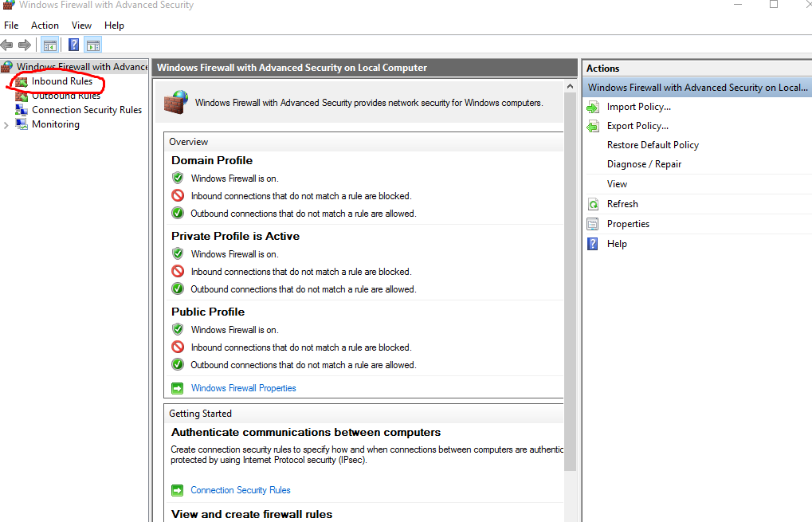Viewport: 812px width, 522px height.
Task: Click Help in the Actions pane
Action: tap(617, 244)
